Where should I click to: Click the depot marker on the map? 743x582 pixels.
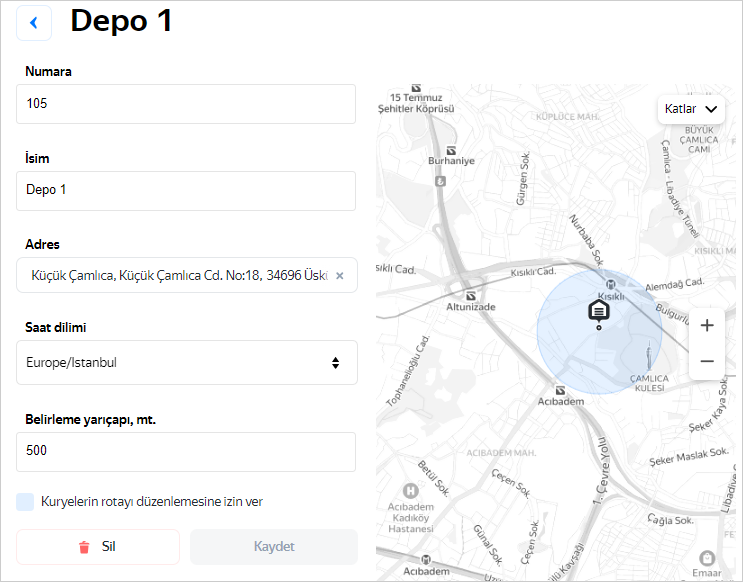point(598,311)
